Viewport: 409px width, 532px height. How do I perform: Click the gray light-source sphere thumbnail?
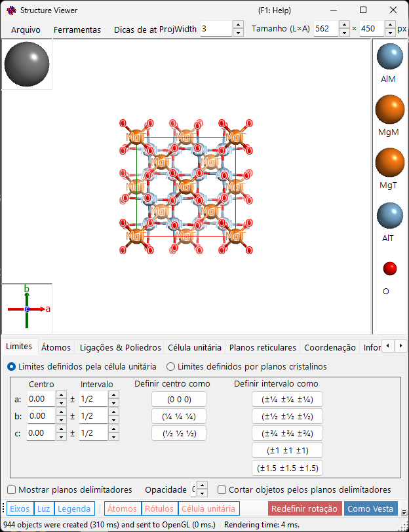27,64
